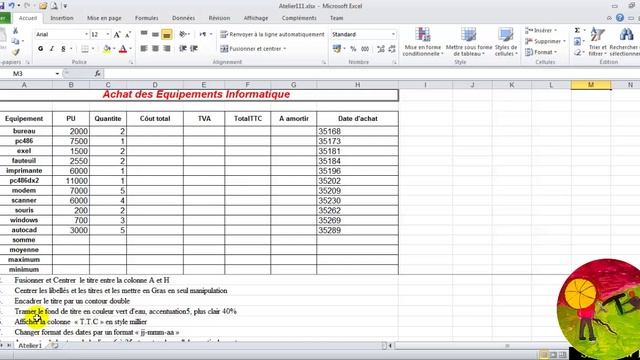
Task: Open the fill color dropdown arrow
Action: tap(114, 49)
